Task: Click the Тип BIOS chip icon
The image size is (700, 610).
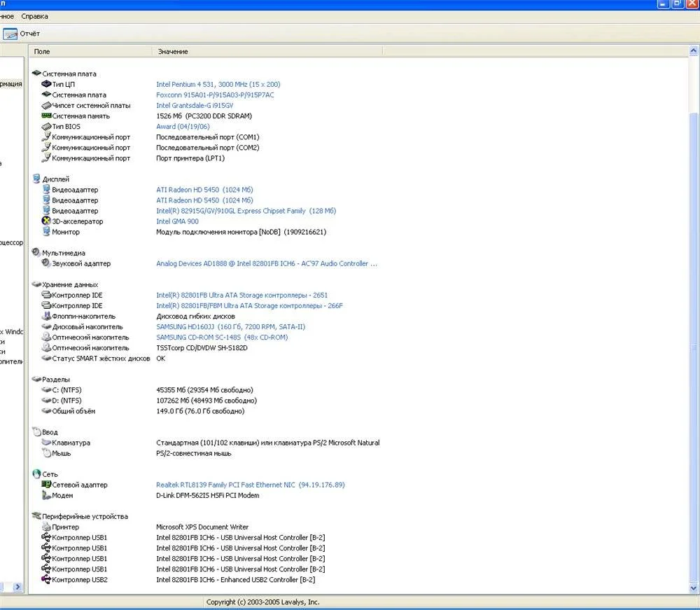Action: point(46,126)
